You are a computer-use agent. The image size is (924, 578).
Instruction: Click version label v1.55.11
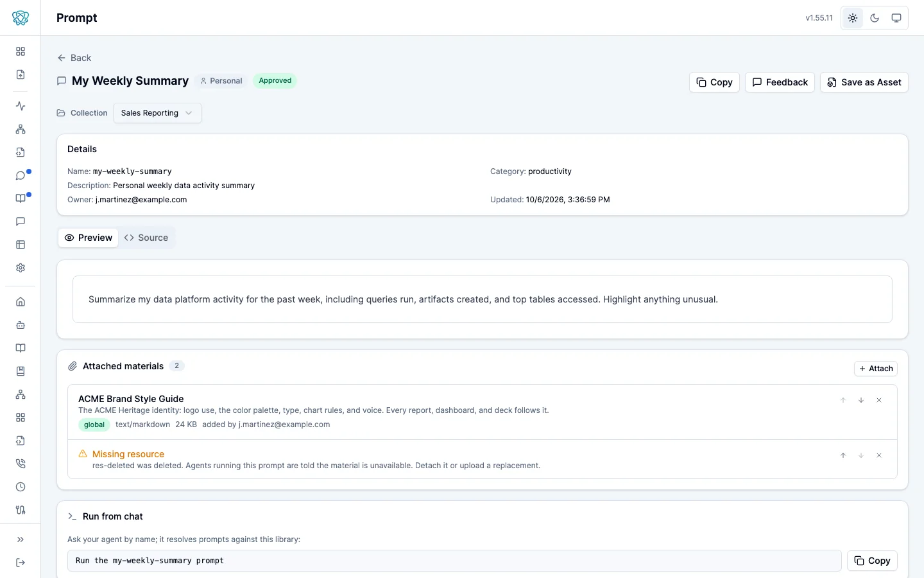819,18
